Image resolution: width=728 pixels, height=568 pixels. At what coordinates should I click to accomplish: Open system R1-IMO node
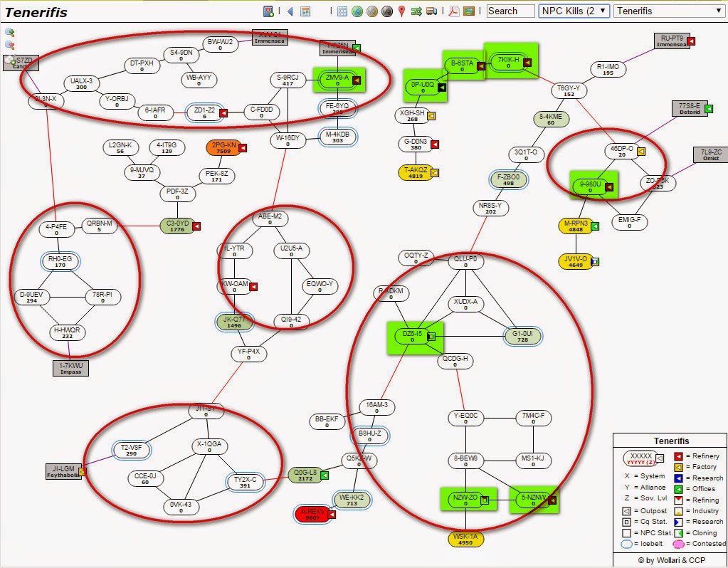click(608, 70)
